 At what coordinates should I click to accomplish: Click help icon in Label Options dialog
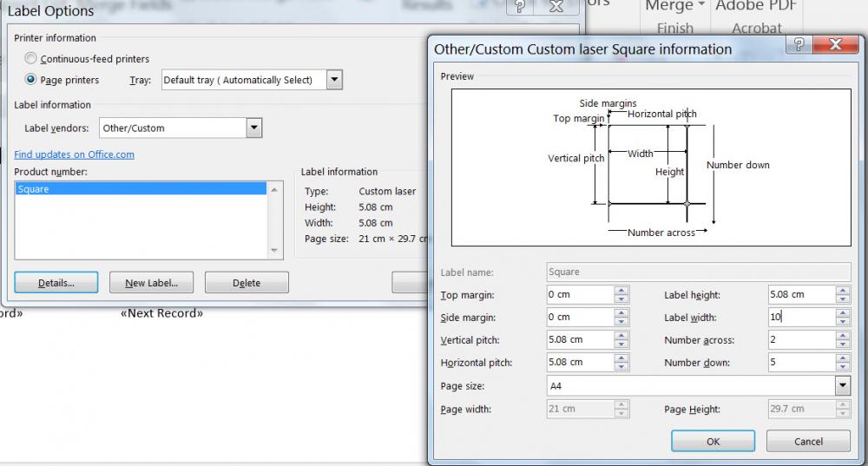point(519,6)
